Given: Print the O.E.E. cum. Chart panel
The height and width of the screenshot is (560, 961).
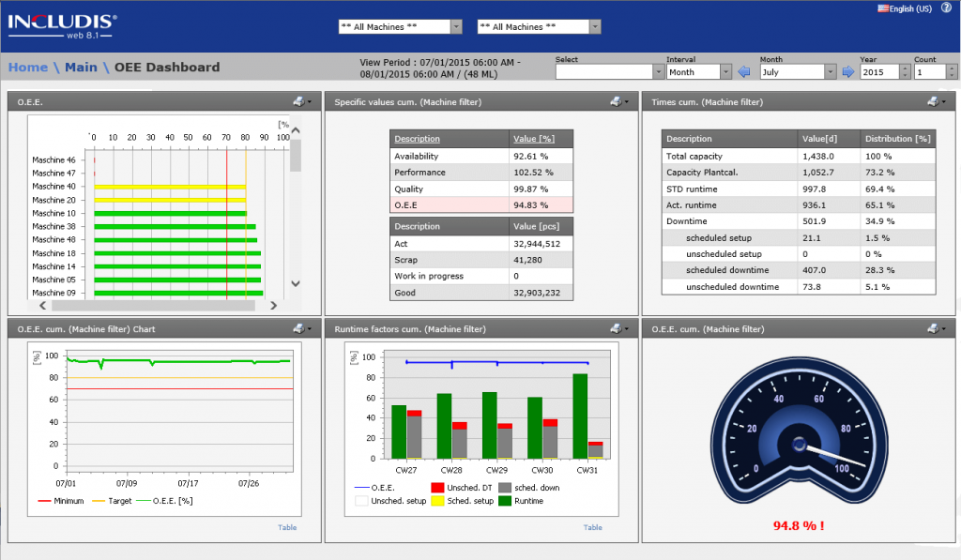Looking at the screenshot, I should [x=297, y=328].
